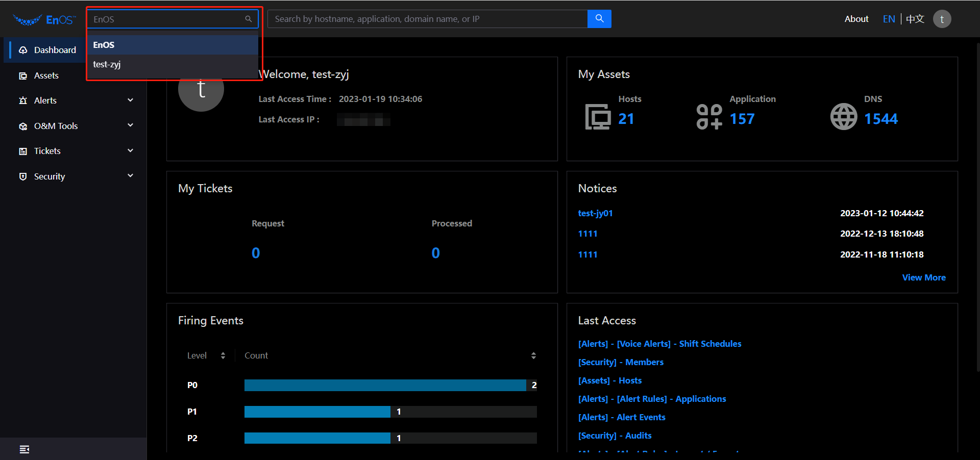This screenshot has height=460, width=980.
Task: Open the user avatar in top bar
Action: [x=942, y=19]
